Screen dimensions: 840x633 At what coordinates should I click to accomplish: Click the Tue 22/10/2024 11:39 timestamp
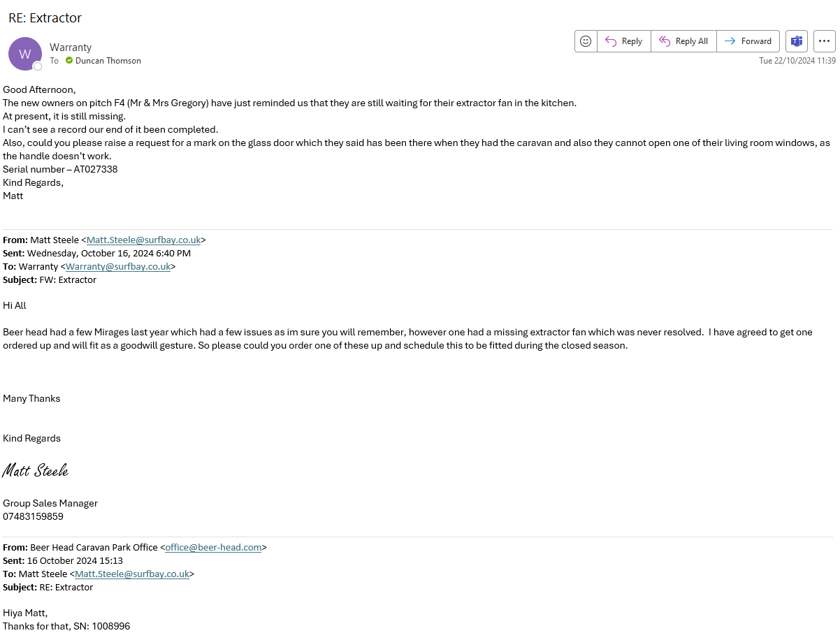(797, 61)
